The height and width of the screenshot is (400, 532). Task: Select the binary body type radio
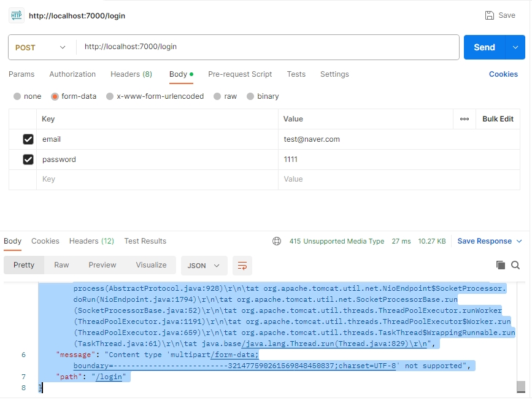tap(250, 96)
